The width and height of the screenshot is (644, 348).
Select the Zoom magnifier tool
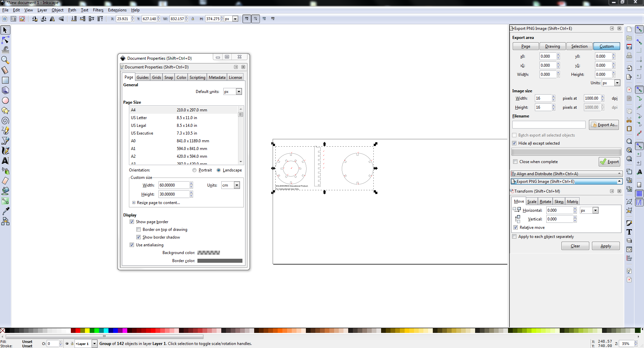point(5,60)
